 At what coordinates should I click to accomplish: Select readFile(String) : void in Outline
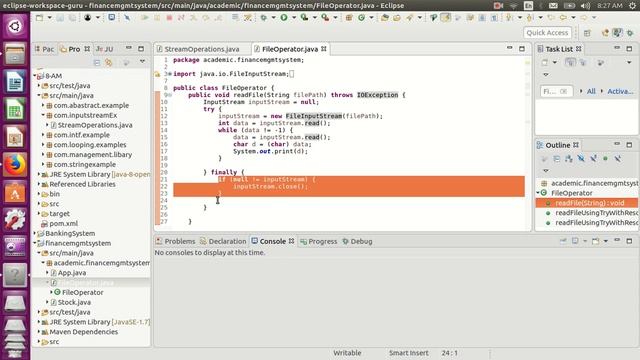588,203
